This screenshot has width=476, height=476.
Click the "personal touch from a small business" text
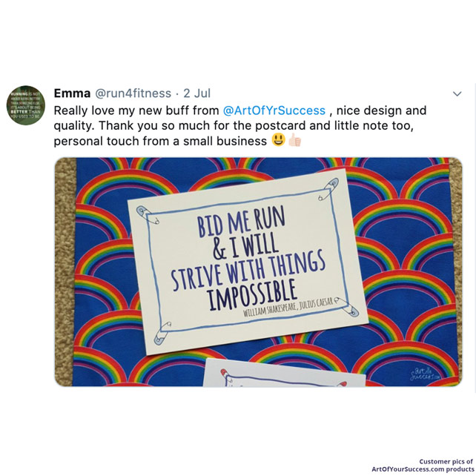160,141
